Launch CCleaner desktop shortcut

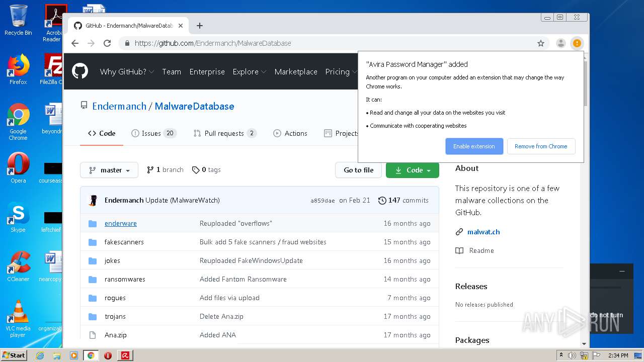18,266
